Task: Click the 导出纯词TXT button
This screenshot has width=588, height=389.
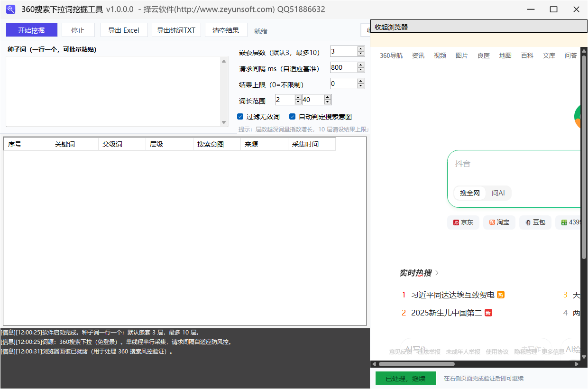Action: pyautogui.click(x=176, y=30)
